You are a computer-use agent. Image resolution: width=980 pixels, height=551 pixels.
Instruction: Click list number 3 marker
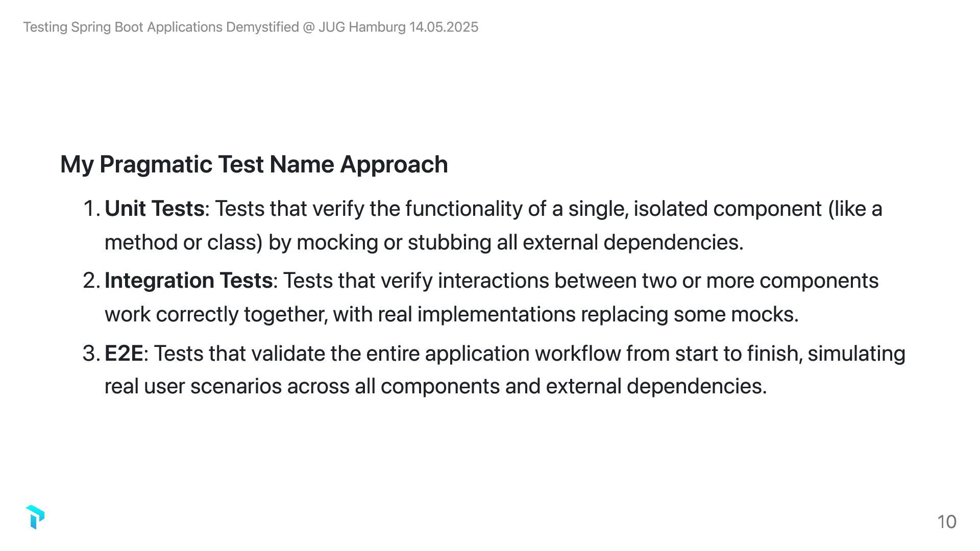pos(91,353)
